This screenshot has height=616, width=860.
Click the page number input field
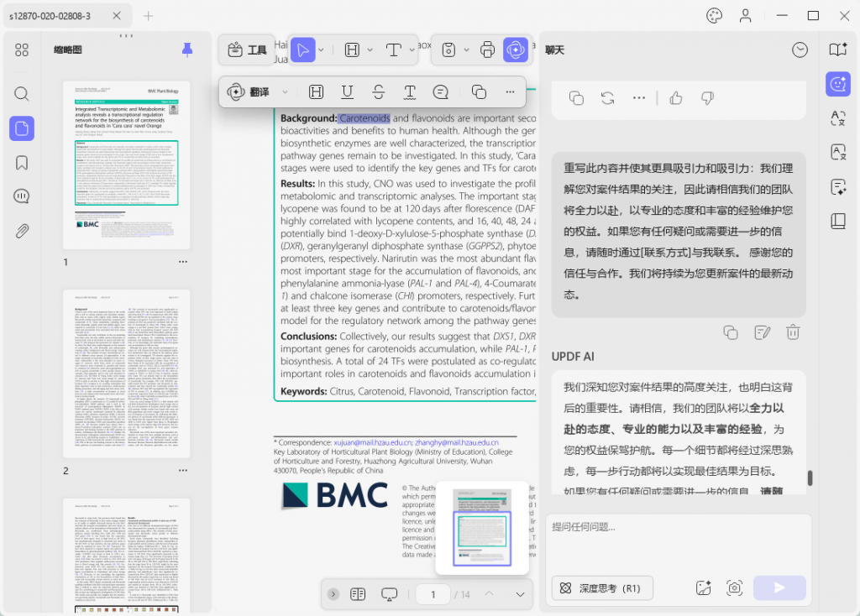pyautogui.click(x=433, y=595)
